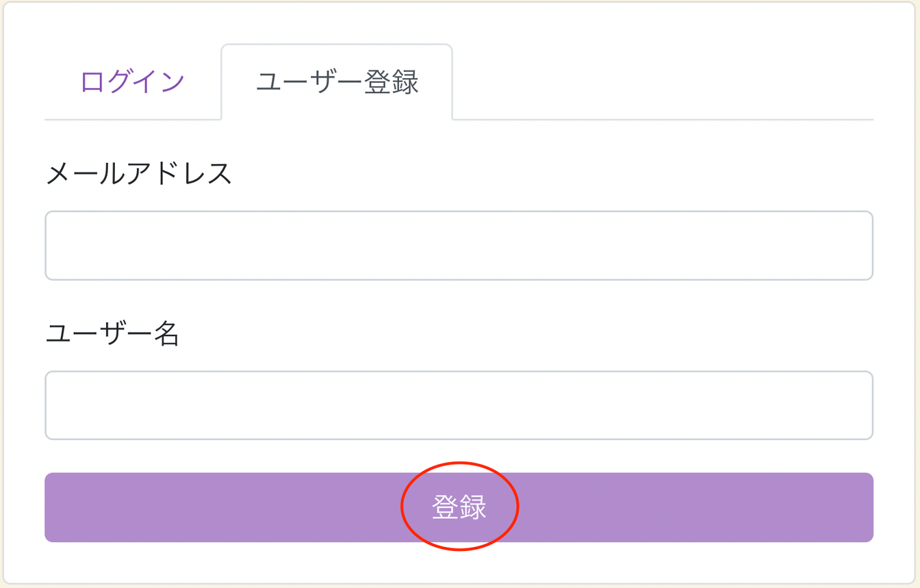This screenshot has width=920, height=588.
Task: Click the 登録 text circled in red
Action: [x=459, y=508]
